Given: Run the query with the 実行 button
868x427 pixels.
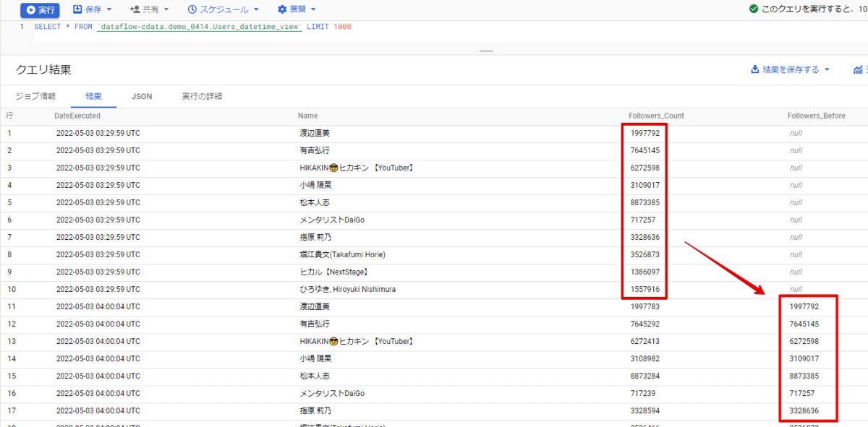Looking at the screenshot, I should (x=40, y=9).
